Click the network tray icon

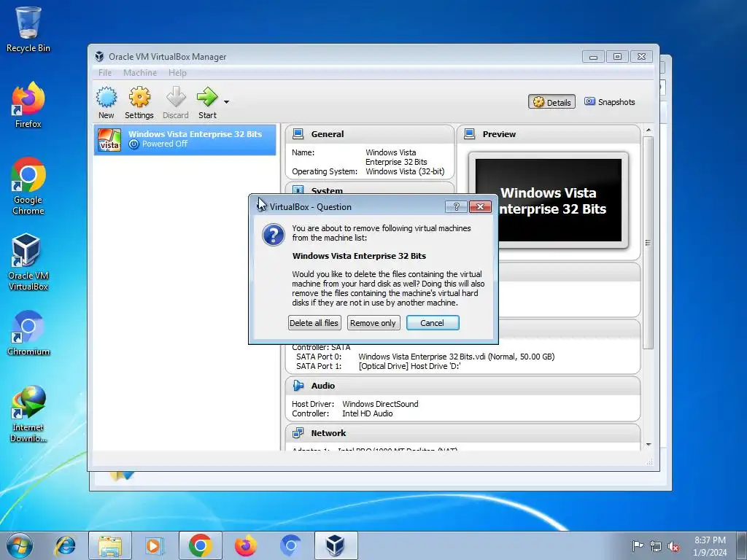656,546
